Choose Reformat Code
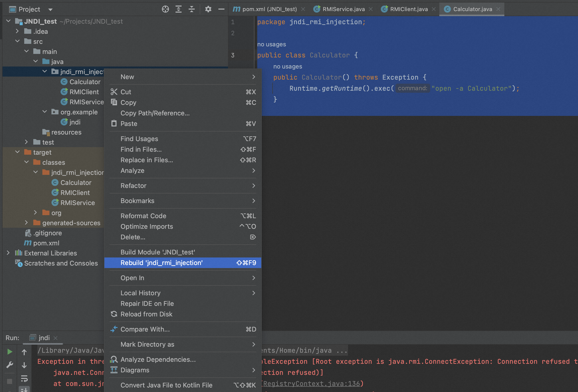This screenshot has width=578, height=392. 183,216
